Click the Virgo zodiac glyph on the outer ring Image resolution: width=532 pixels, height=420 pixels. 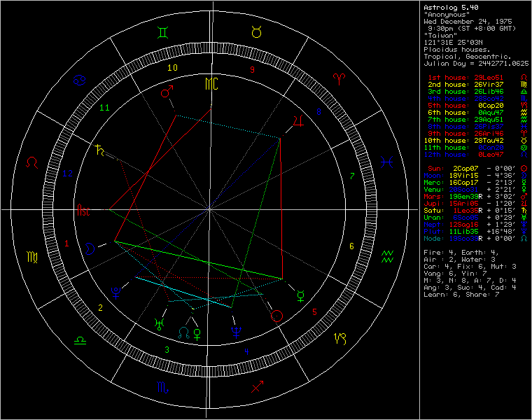(x=32, y=257)
